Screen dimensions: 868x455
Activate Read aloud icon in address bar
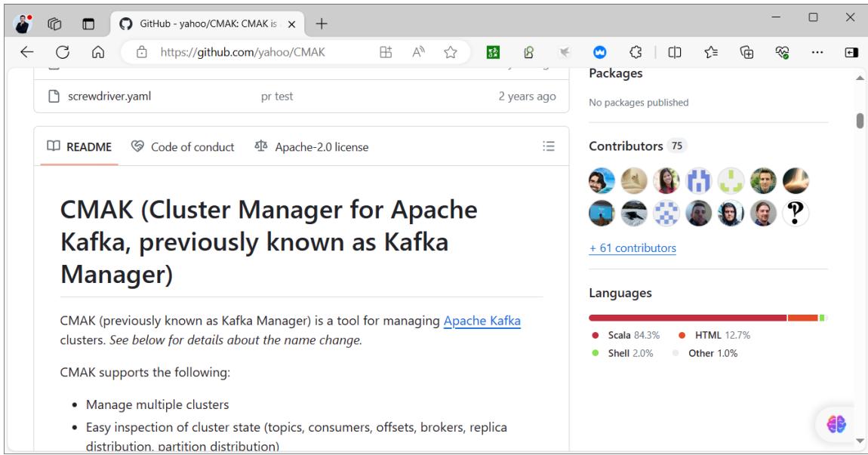tap(418, 52)
